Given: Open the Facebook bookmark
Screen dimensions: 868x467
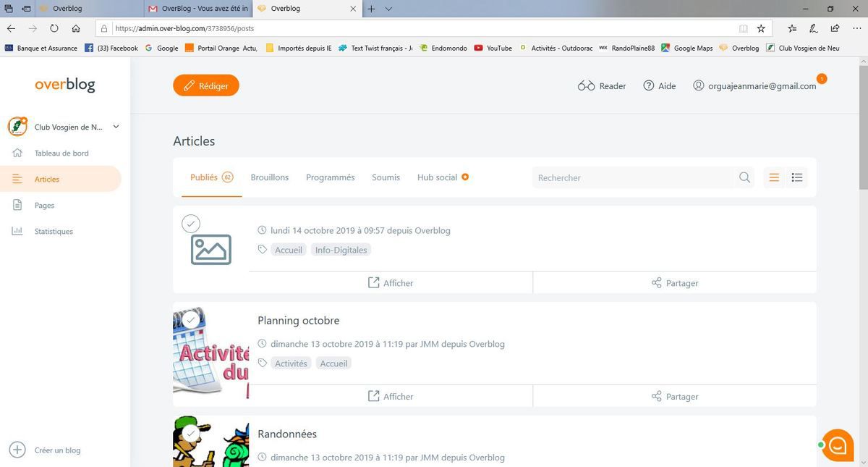Looking at the screenshot, I should (111, 49).
